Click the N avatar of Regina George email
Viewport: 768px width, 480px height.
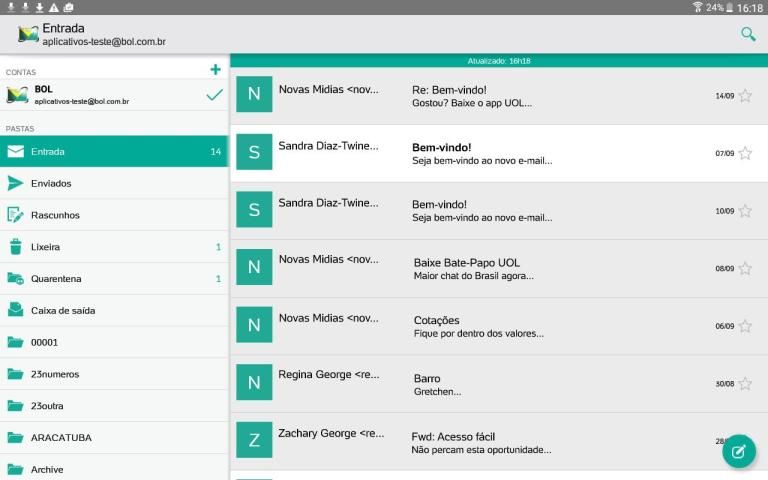[254, 382]
